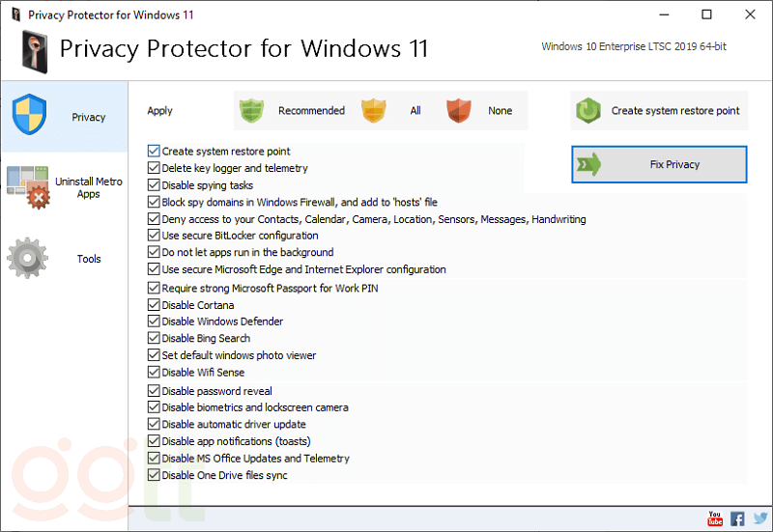Toggle Disable One Drive files sync

(x=154, y=475)
